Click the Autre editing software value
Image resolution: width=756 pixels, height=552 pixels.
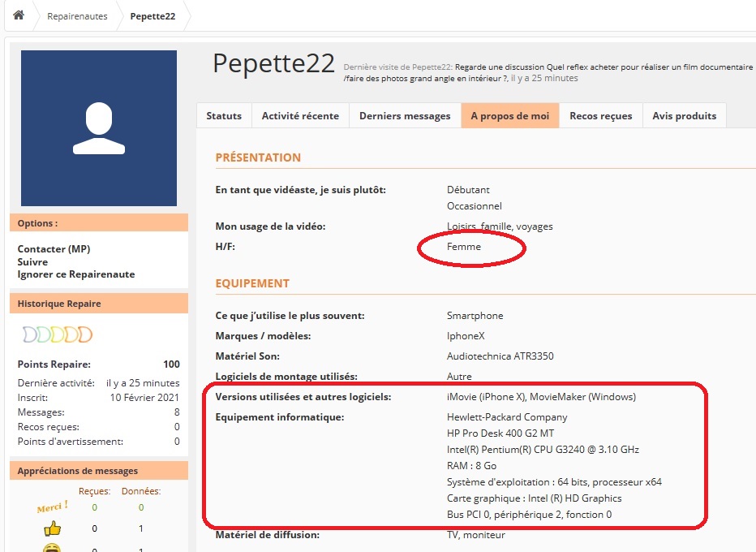[x=459, y=377]
